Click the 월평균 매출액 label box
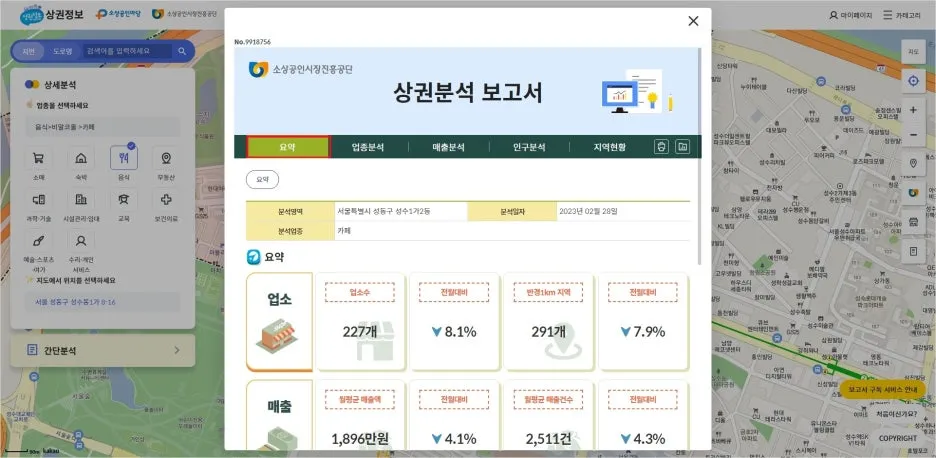 click(x=360, y=399)
